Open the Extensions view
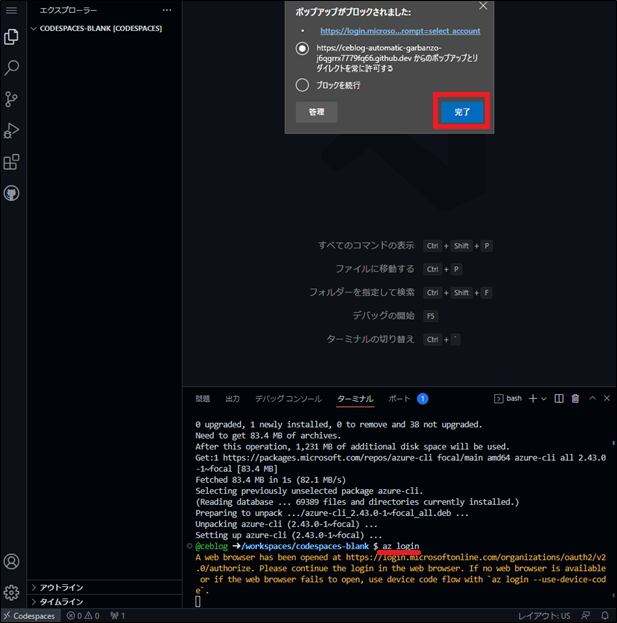 pos(12,162)
